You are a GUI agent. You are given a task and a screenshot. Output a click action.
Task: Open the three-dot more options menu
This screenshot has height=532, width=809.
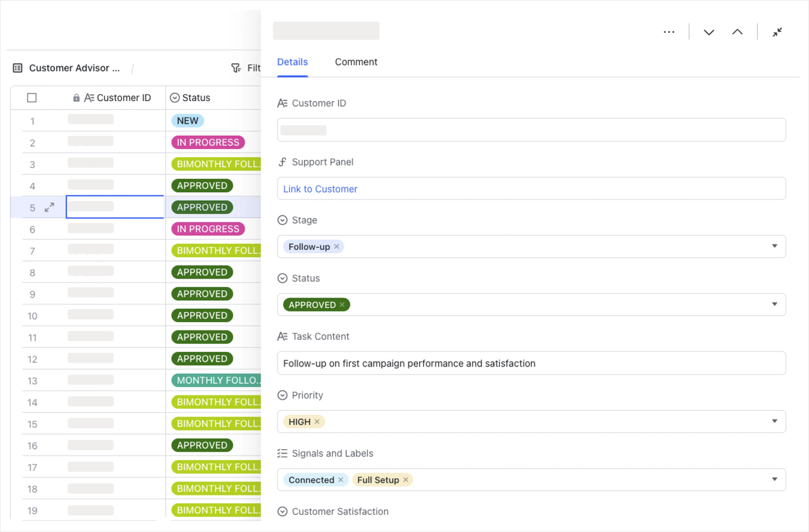coord(669,32)
